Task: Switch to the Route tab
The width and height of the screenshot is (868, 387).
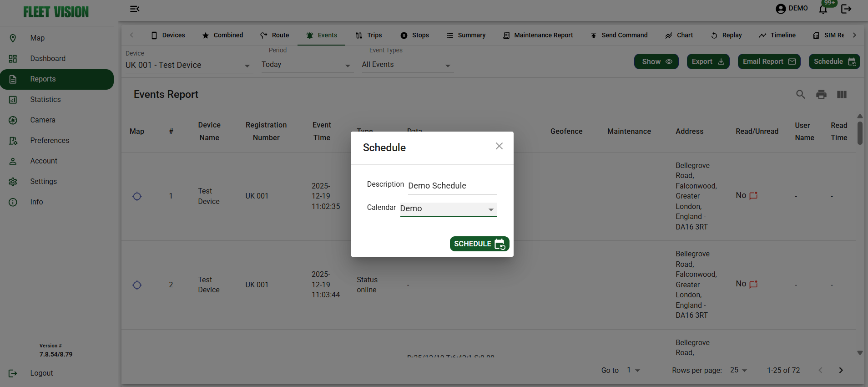Action: tap(274, 35)
